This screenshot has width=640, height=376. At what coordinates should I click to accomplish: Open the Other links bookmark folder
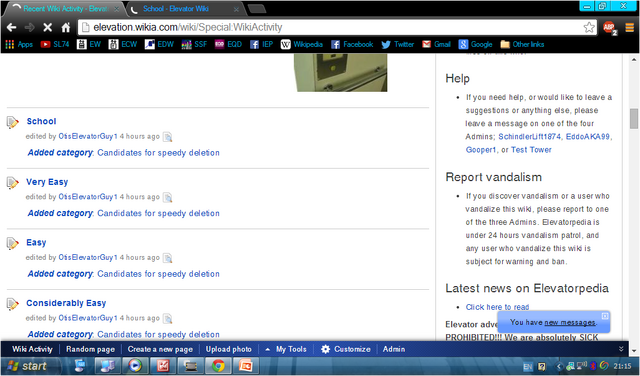tap(522, 44)
